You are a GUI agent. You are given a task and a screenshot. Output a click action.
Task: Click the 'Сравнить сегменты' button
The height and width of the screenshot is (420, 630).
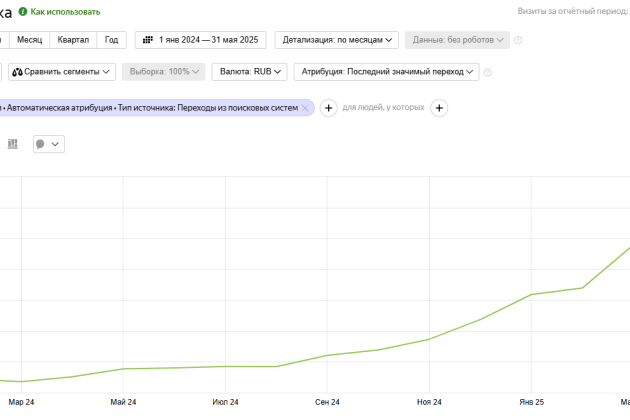coord(60,72)
